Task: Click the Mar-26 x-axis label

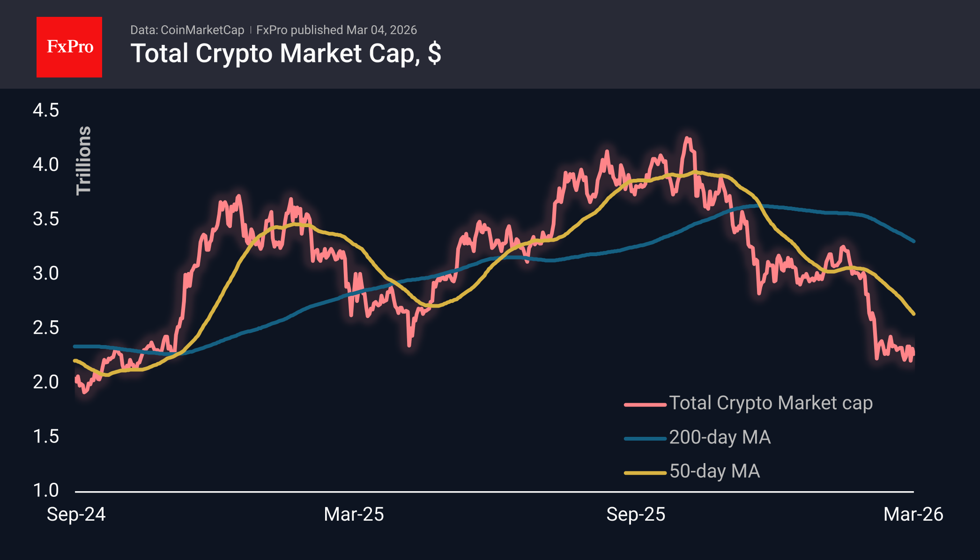Action: coord(913,515)
